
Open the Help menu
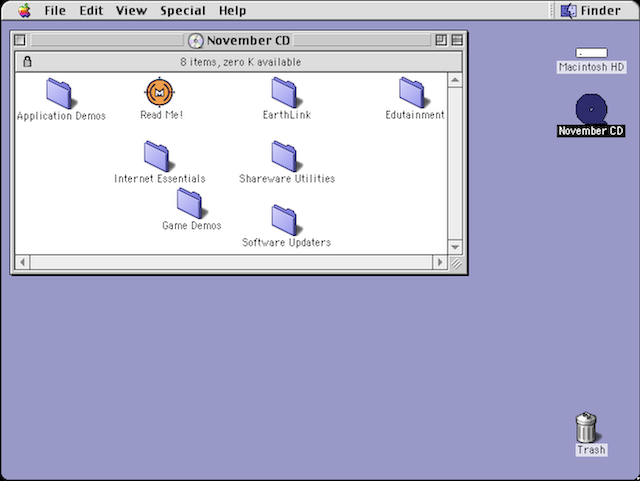[x=232, y=11]
